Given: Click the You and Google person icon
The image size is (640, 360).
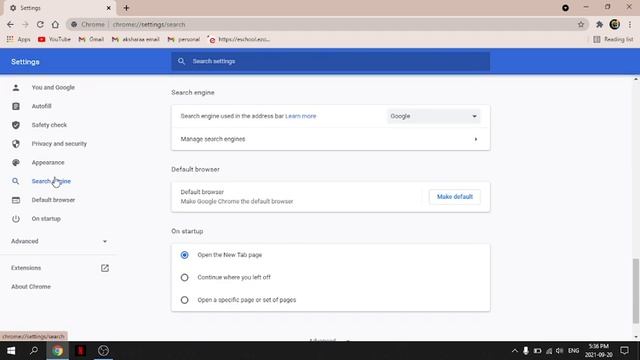Looking at the screenshot, I should (16, 87).
